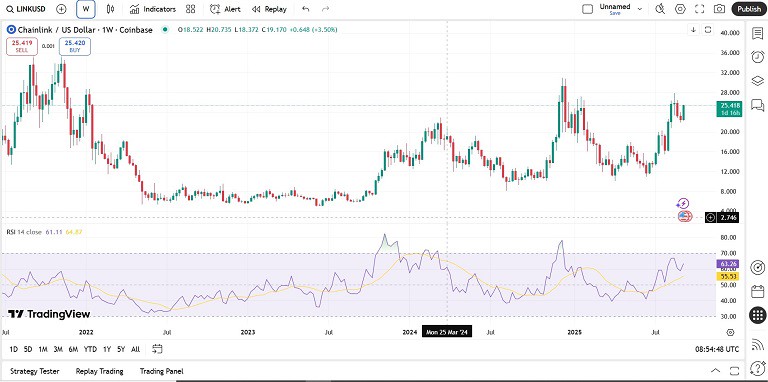Image resolution: width=768 pixels, height=382 pixels.
Task: Open the alerts clock panel icon
Action: tap(758, 57)
